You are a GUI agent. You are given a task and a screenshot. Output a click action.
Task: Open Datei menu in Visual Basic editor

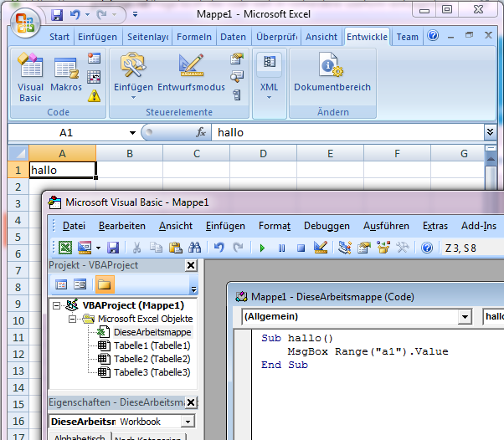coord(74,226)
